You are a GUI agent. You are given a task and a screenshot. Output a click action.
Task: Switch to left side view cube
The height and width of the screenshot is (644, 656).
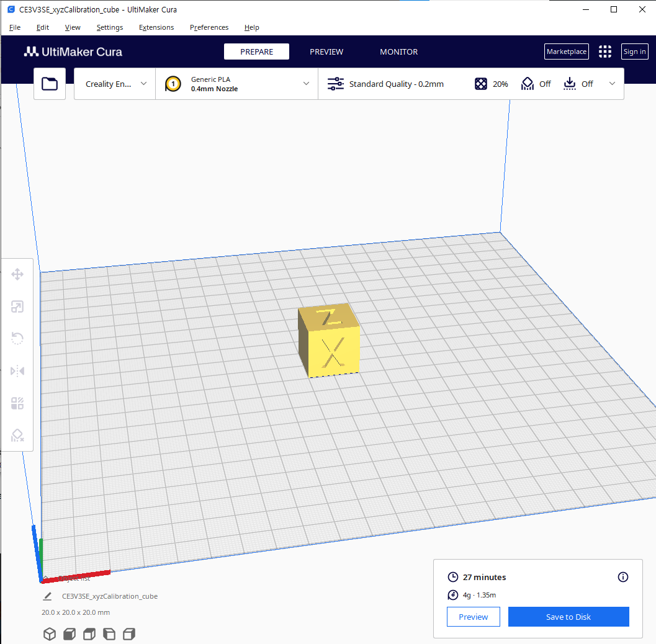(x=109, y=634)
